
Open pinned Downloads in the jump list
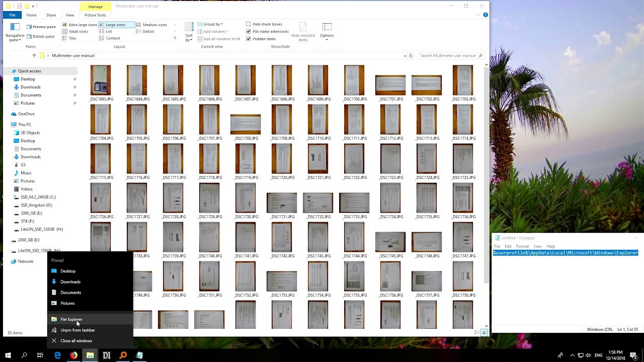click(x=91, y=282)
